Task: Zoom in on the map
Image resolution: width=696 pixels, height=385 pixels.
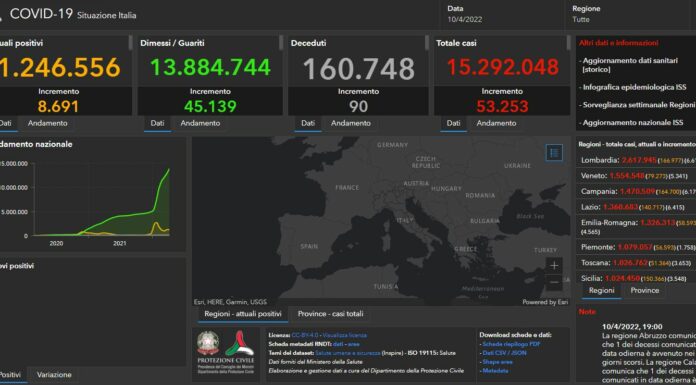Action: (x=554, y=266)
